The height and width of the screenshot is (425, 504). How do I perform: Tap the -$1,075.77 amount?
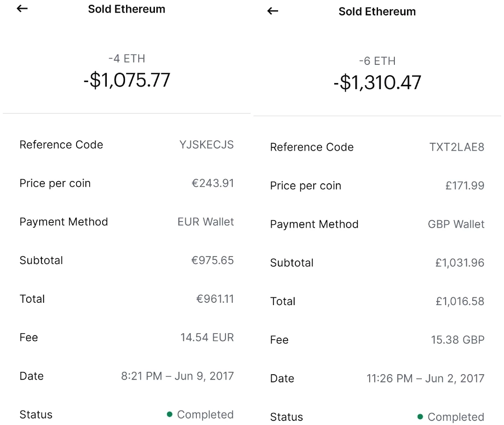pyautogui.click(x=126, y=80)
